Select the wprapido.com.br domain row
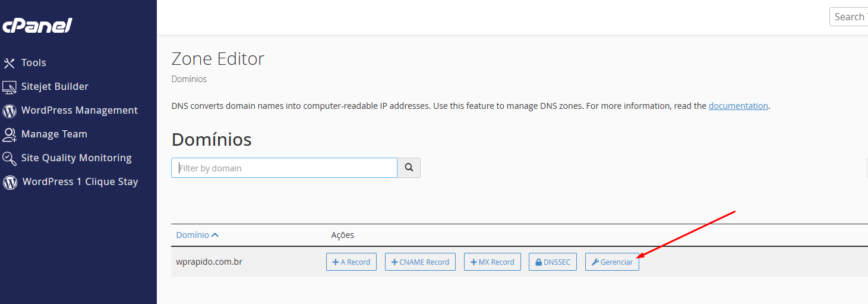The image size is (868, 304). click(209, 262)
